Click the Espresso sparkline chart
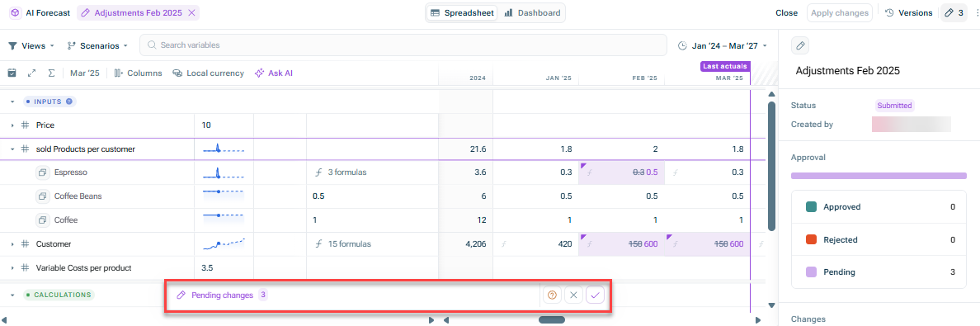The height and width of the screenshot is (326, 980). click(x=224, y=172)
